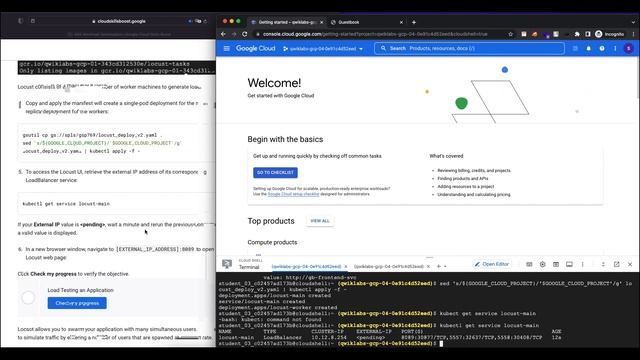This screenshot has height=360, width=640.
Task: Click the GO TO CHECKLIST button
Action: point(275,173)
